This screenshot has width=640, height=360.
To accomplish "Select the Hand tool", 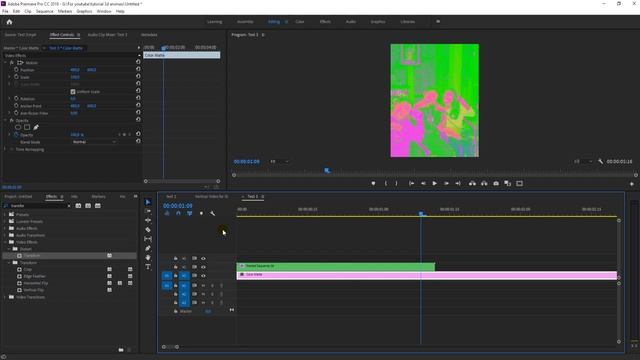I will tap(148, 258).
